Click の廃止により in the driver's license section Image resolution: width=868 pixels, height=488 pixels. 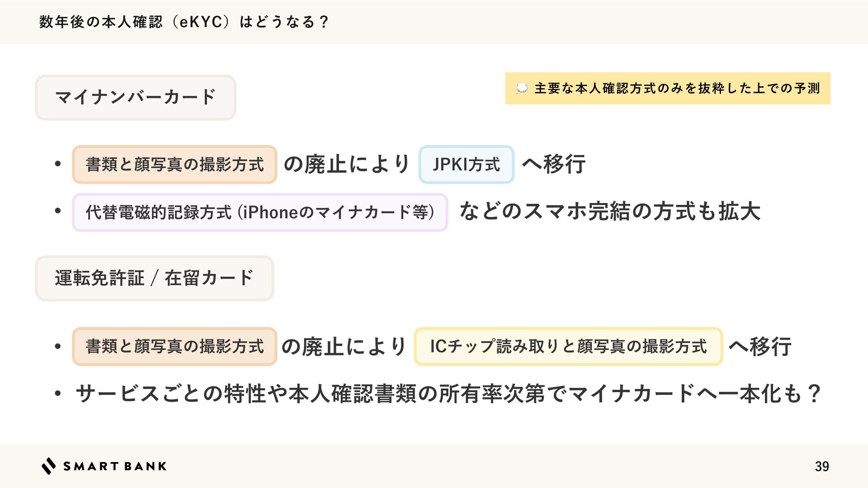click(x=344, y=347)
